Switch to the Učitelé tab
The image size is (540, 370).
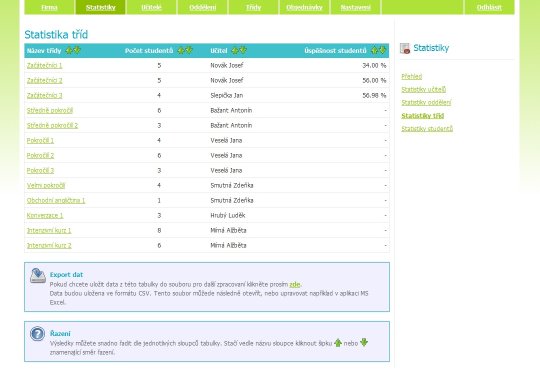point(152,7)
